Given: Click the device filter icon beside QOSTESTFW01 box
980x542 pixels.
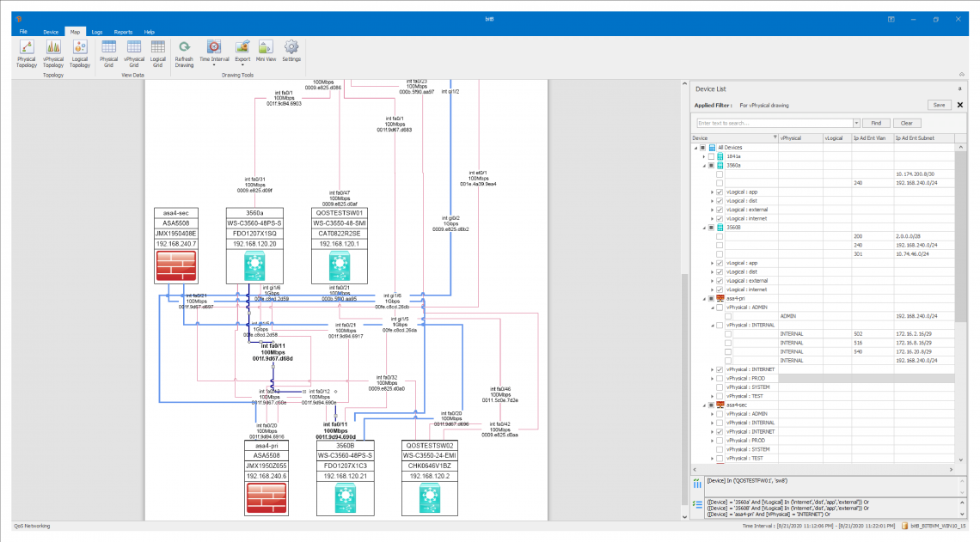Looking at the screenshot, I should coord(697,484).
